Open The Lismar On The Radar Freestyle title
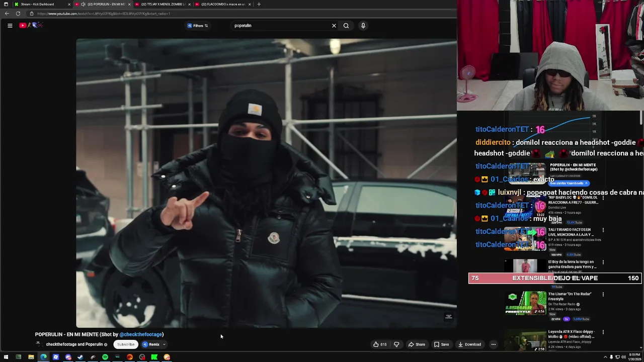The width and height of the screenshot is (644, 362). click(570, 297)
